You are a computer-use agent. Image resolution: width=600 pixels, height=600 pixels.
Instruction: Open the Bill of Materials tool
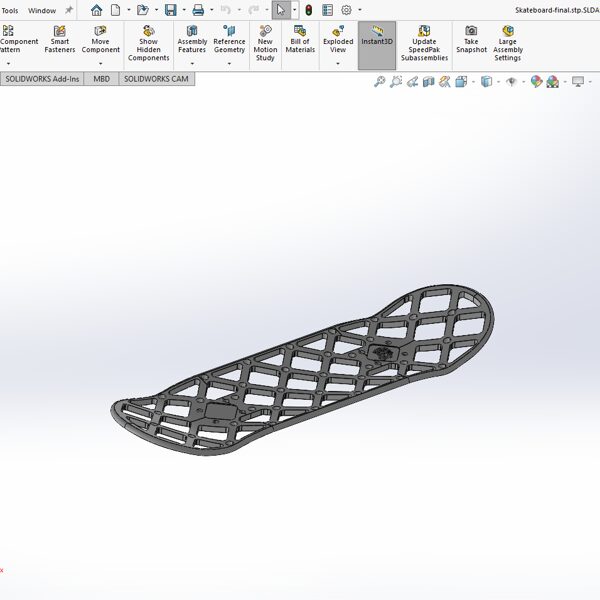300,45
